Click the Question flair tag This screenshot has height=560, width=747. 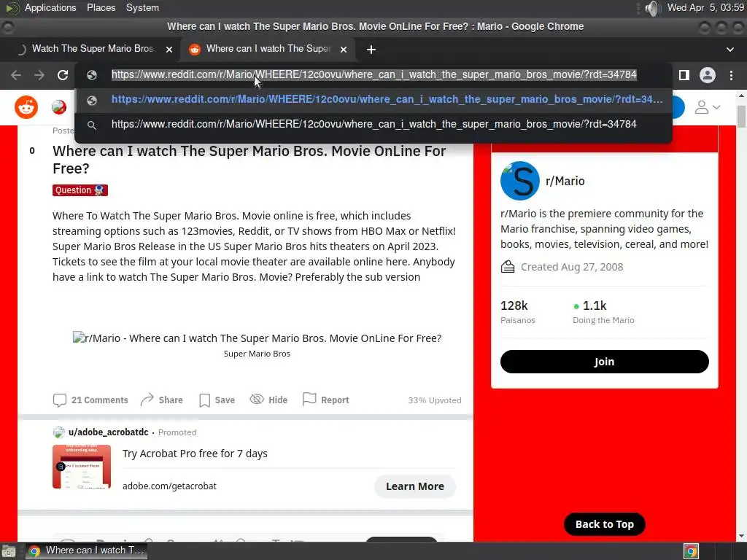coord(80,190)
